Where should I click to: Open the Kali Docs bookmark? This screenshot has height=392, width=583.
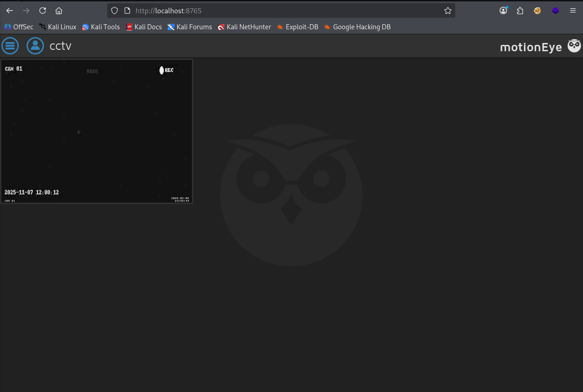tap(144, 27)
